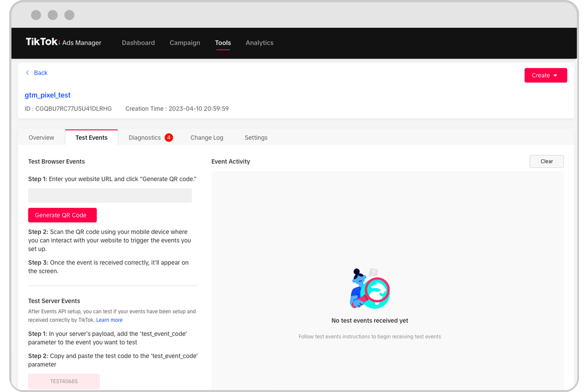Click the Generate QR Code button icon
The height and width of the screenshot is (392, 588).
click(62, 215)
